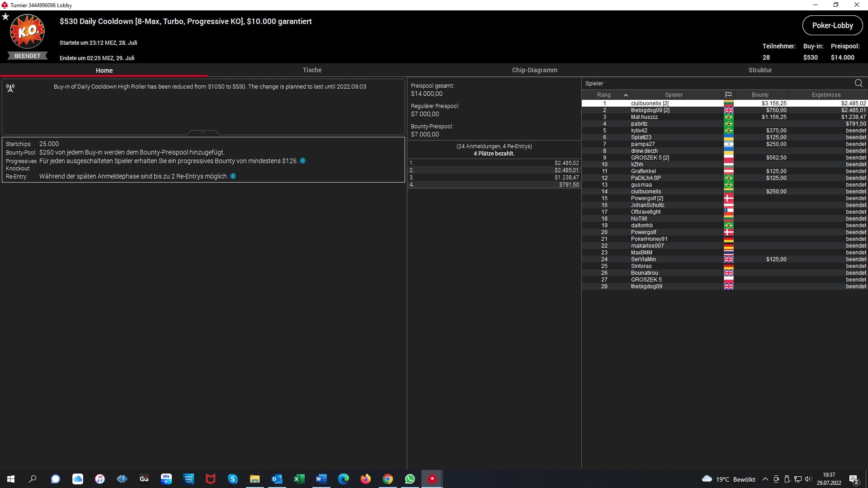868x488 pixels.
Task: Select player row NoTilit
Action: [x=725, y=219]
